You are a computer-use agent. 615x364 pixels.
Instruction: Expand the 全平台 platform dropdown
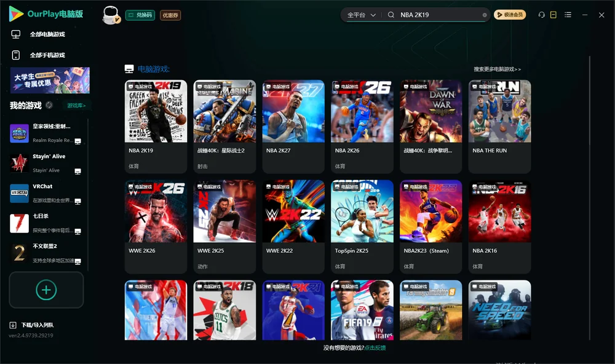(361, 15)
